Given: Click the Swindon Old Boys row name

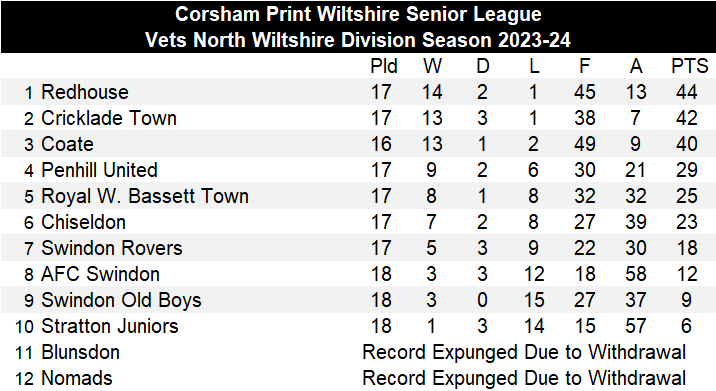Looking at the screenshot, I should [121, 301].
